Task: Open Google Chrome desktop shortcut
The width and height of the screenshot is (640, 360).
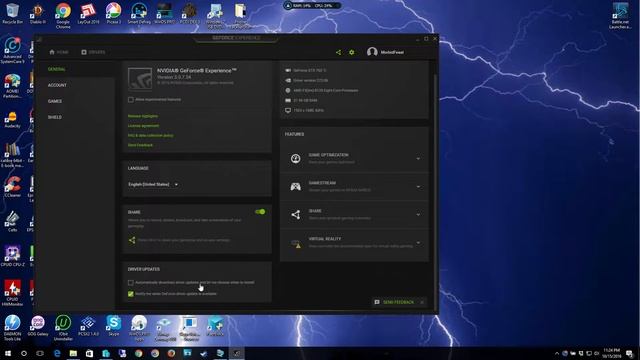Action: [x=63, y=16]
